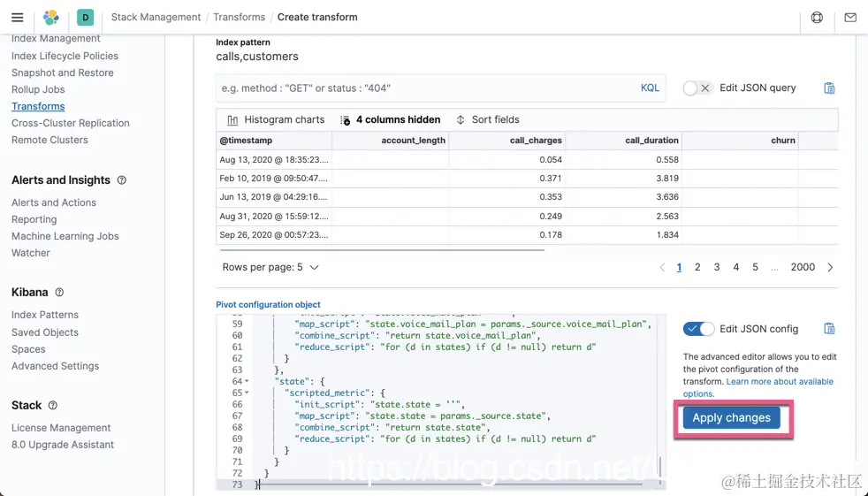Open the help menu icon in header
Image resolution: width=868 pixels, height=496 pixels.
[x=817, y=18]
